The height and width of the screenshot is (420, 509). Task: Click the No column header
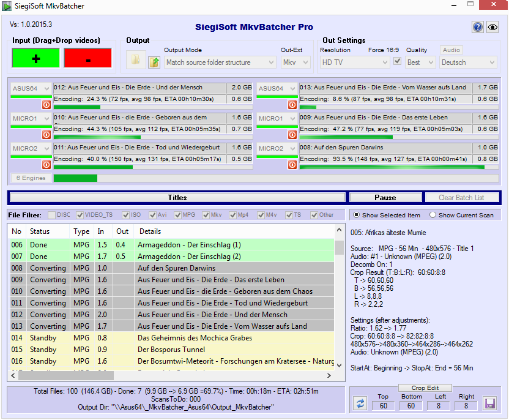point(17,231)
